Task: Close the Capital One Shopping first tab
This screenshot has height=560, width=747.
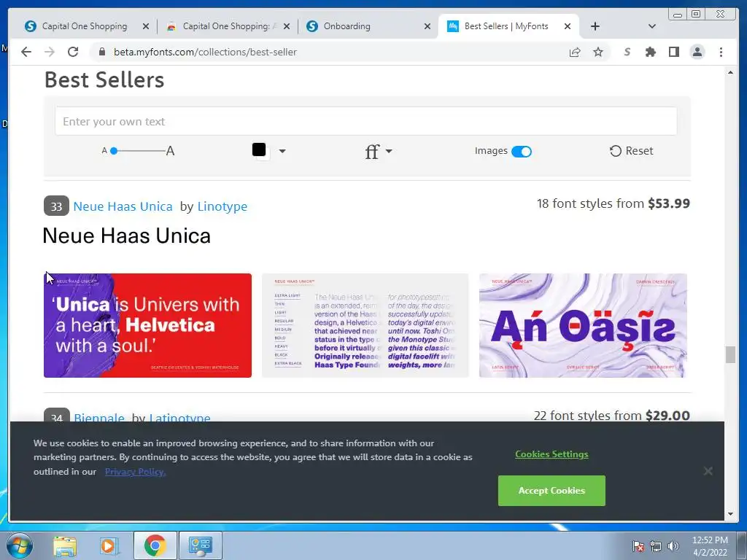Action: tap(146, 27)
